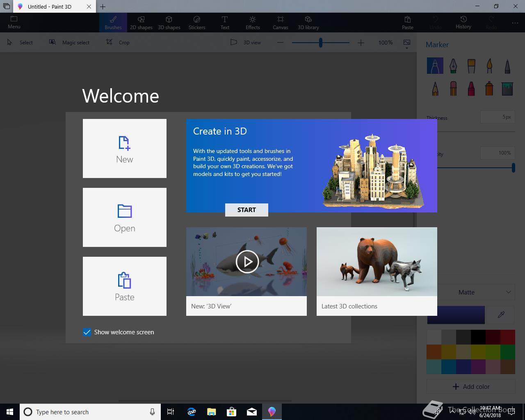Select the Pixel pen tool
The height and width of the screenshot is (420, 525).
pyautogui.click(x=507, y=66)
